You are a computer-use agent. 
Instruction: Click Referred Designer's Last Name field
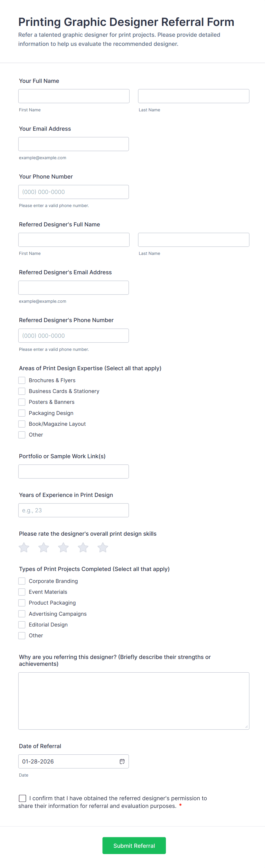point(193,239)
